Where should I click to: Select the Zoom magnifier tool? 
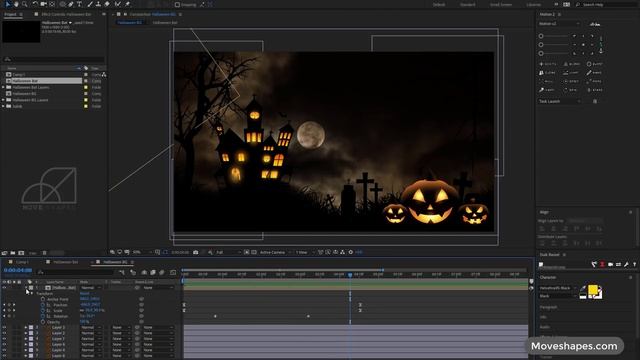coord(25,4)
